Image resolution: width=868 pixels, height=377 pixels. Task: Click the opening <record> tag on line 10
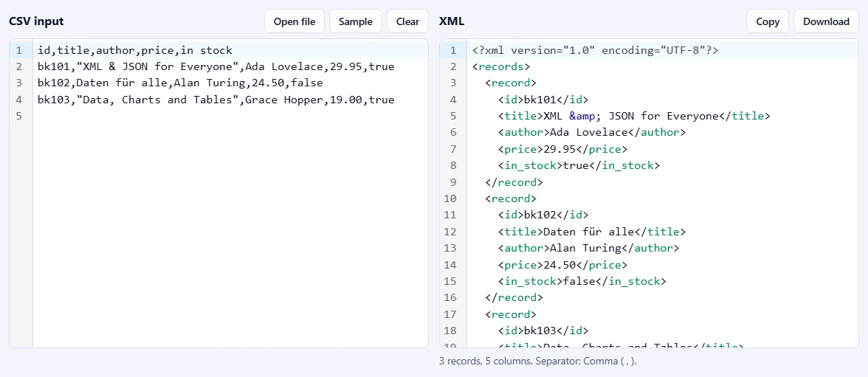(511, 198)
